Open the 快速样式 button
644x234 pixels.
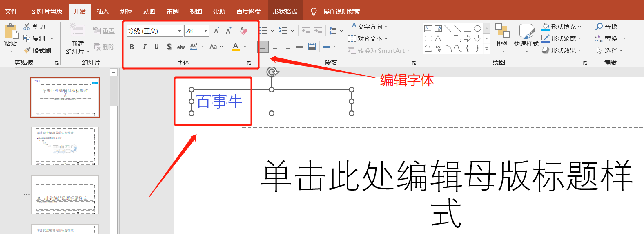click(526, 38)
